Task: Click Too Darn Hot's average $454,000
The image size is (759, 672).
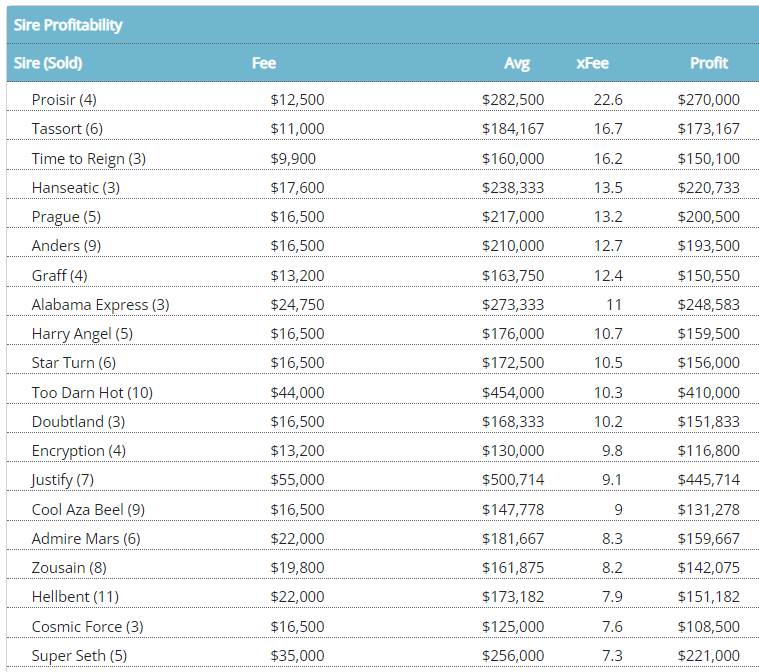Action: coord(513,393)
